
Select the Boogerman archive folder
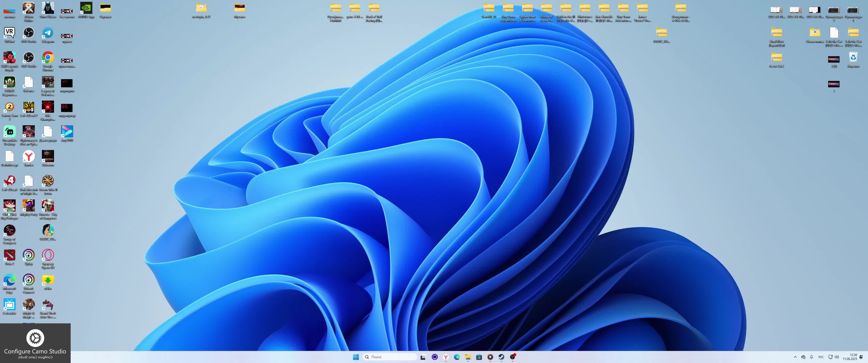point(681,12)
